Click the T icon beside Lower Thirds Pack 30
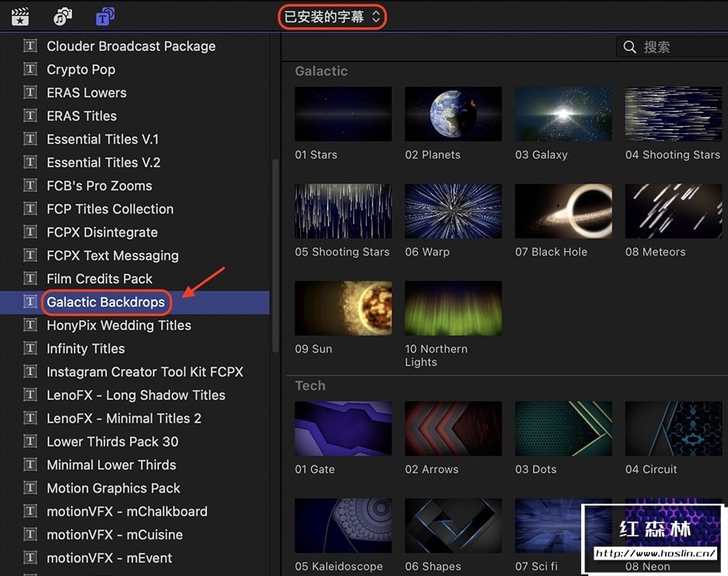Image resolution: width=728 pixels, height=576 pixels. [x=30, y=442]
